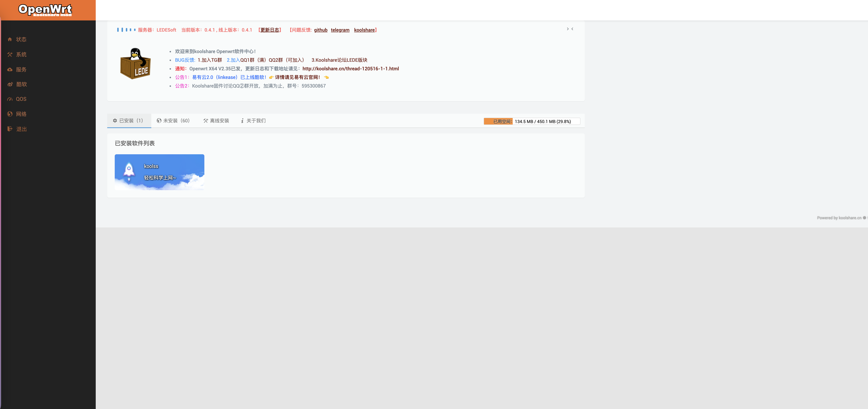Screen dimensions: 868x409
Task: Click the Powered by koolshare.cn footer
Action: click(x=839, y=218)
